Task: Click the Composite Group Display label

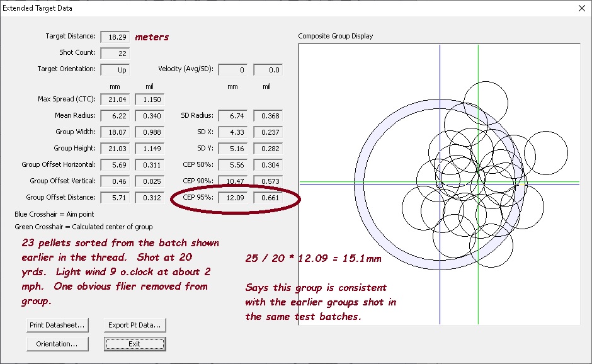Action: (335, 36)
